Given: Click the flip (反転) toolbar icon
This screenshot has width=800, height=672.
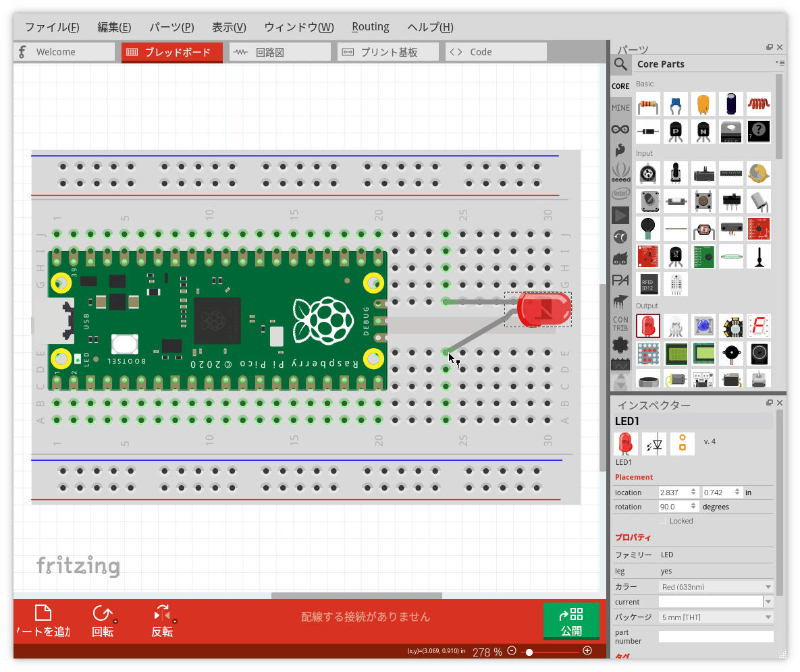Looking at the screenshot, I should pyautogui.click(x=162, y=621).
